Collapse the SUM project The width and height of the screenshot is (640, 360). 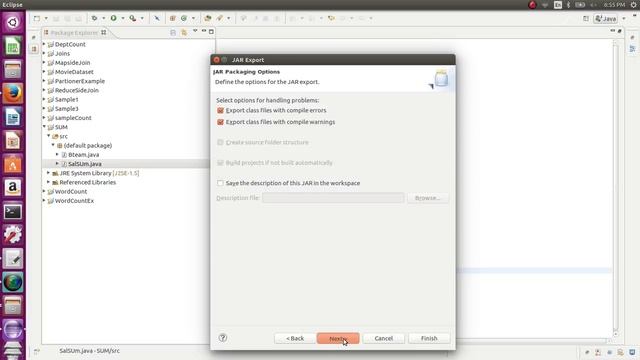point(44,127)
